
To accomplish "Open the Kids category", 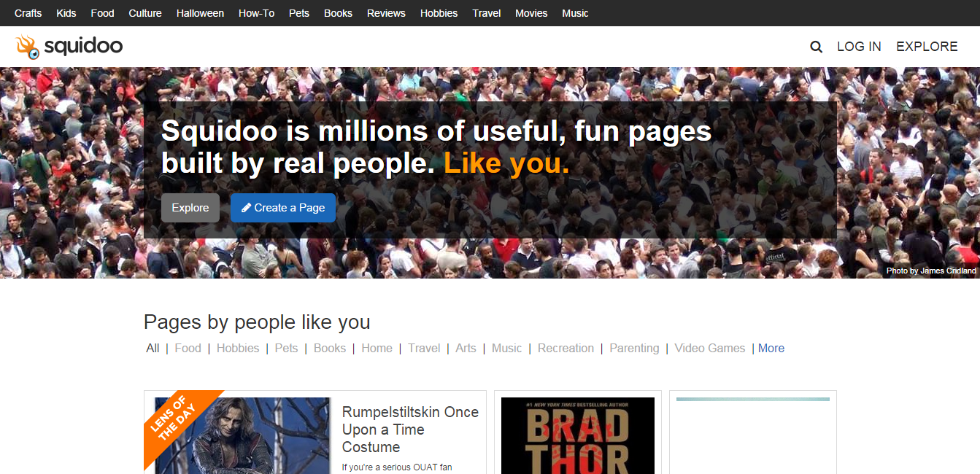I will point(66,13).
